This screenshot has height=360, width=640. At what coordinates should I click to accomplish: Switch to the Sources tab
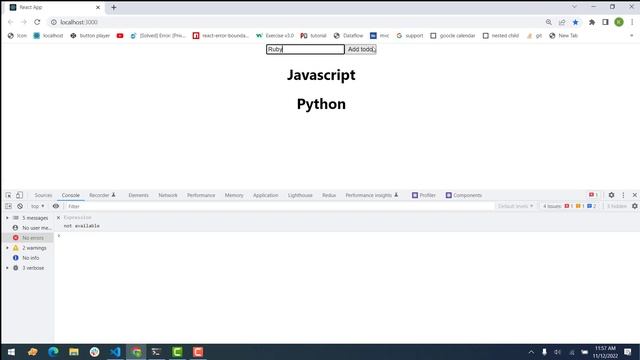click(43, 196)
